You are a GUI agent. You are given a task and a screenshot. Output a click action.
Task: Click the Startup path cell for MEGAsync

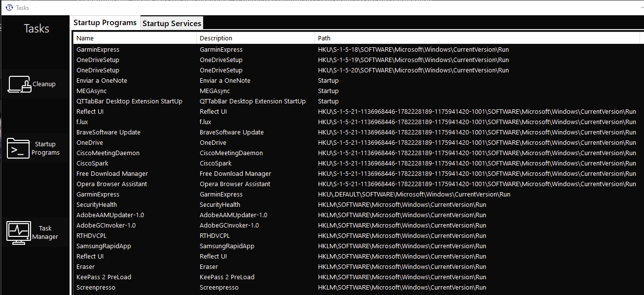point(328,91)
